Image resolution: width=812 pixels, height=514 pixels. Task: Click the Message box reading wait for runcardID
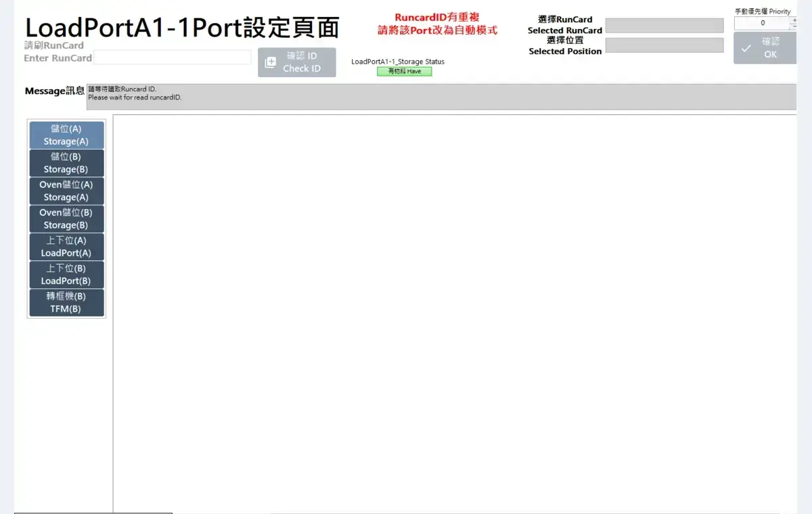pos(441,97)
